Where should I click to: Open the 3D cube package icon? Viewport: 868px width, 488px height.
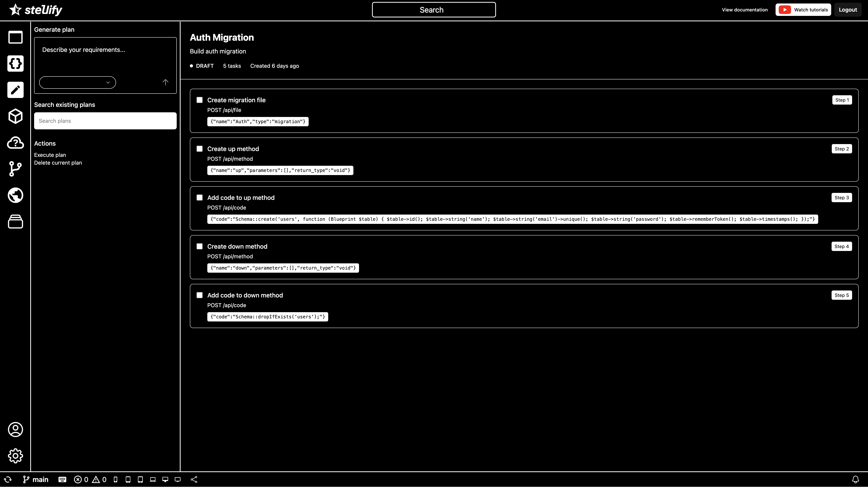15,116
